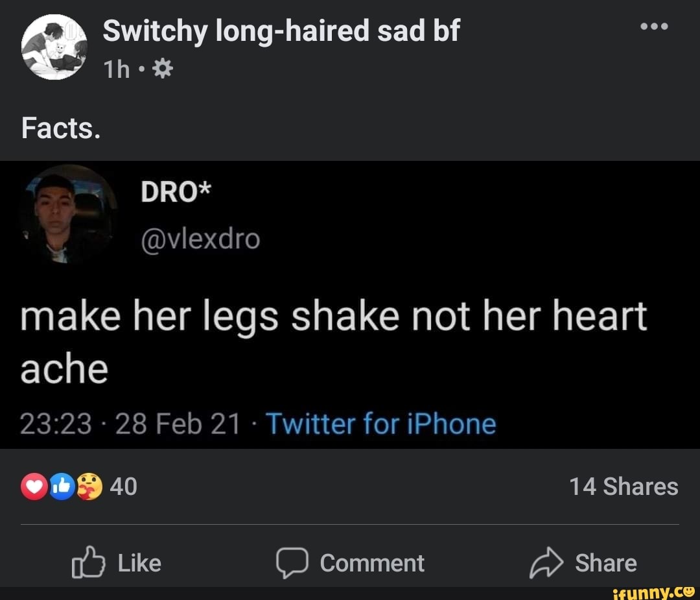
Task: Click the @vlexdro Twitter handle
Action: tap(201, 239)
